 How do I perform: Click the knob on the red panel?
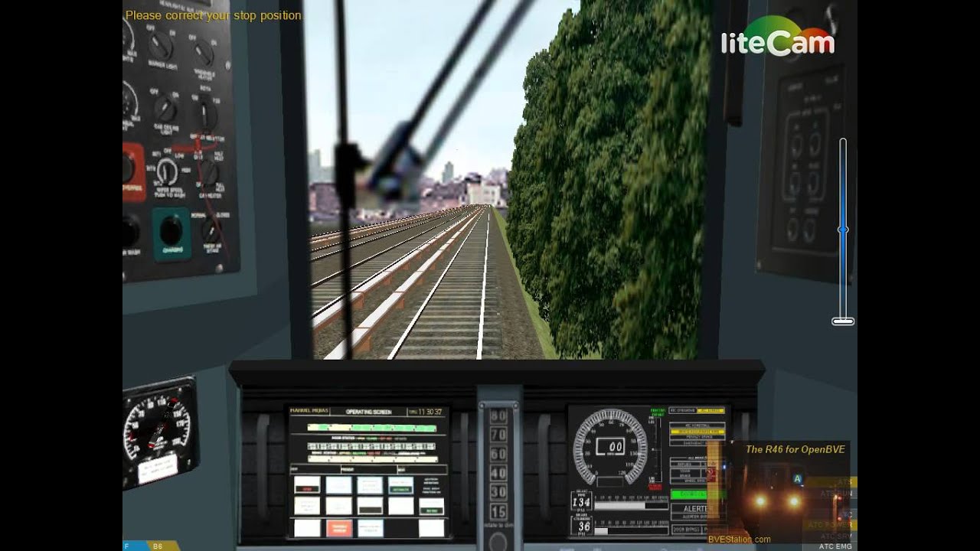[127, 169]
